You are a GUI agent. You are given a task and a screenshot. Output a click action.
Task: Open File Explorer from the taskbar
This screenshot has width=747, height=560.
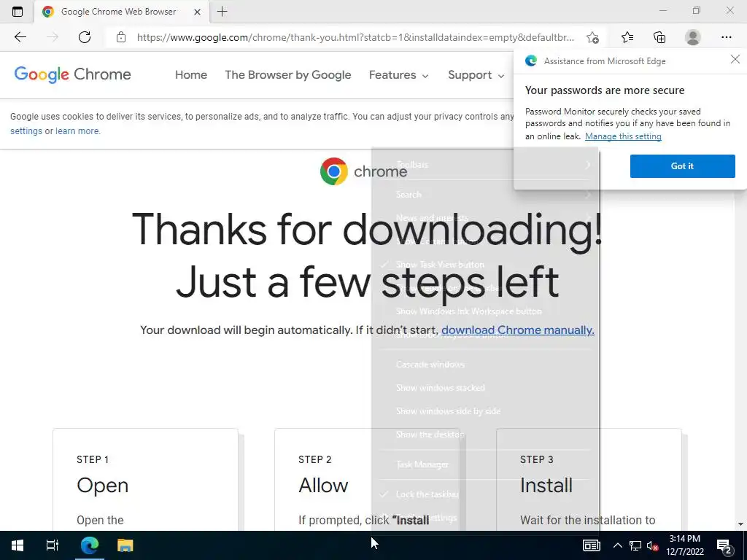pyautogui.click(x=125, y=545)
